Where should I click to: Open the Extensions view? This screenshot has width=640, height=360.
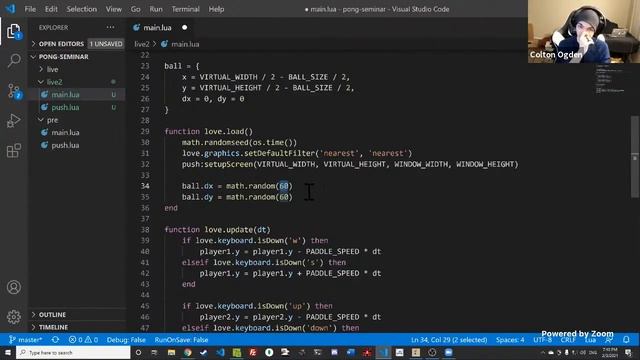[x=13, y=150]
